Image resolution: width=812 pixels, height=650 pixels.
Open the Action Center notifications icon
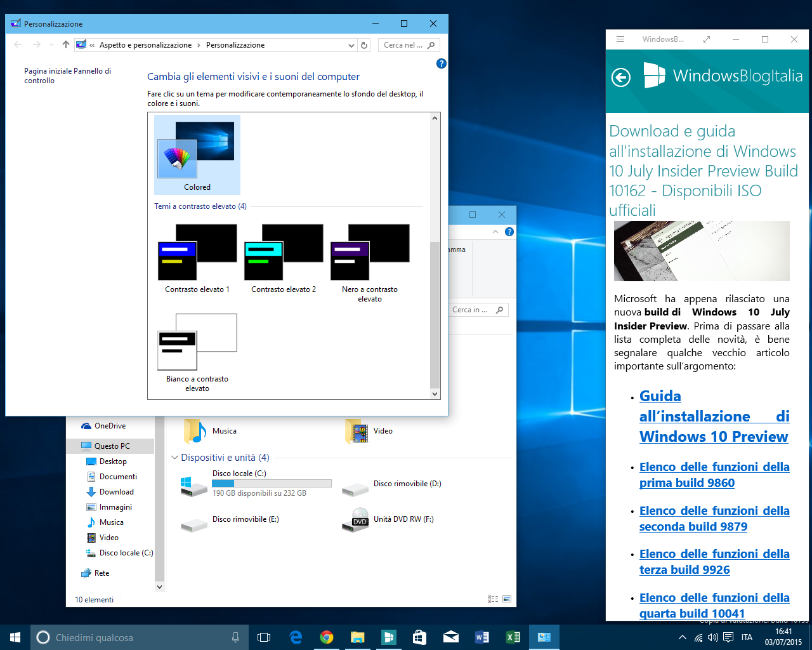tap(728, 637)
